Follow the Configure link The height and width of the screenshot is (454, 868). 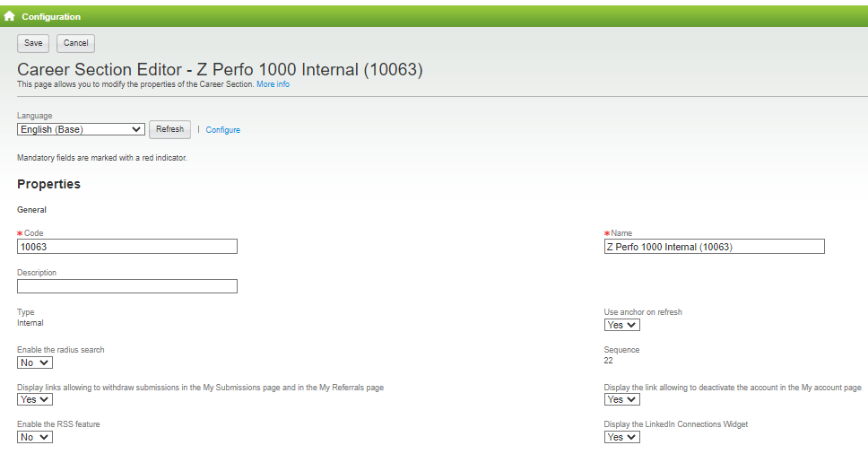(223, 130)
